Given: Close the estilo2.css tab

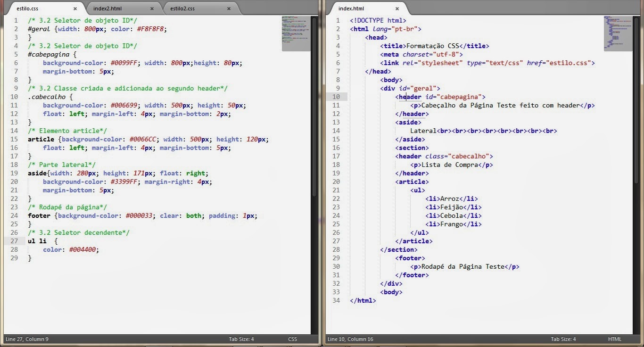Looking at the screenshot, I should pos(229,8).
